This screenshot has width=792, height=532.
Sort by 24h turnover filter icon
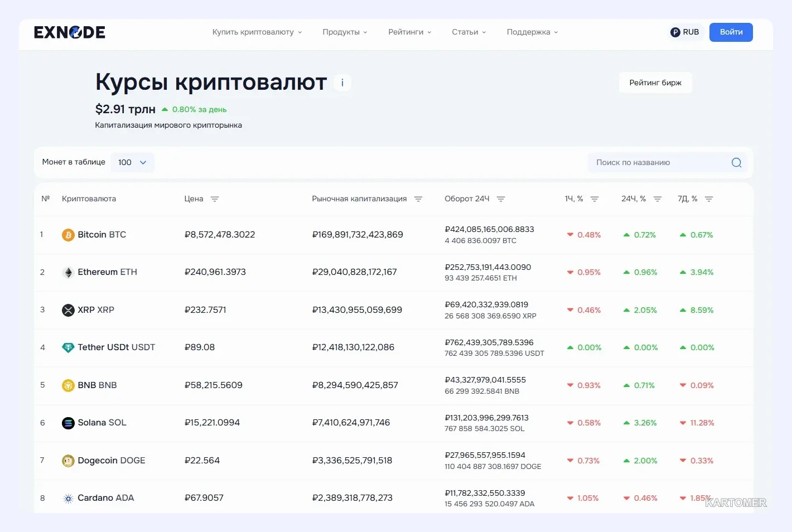click(x=501, y=199)
